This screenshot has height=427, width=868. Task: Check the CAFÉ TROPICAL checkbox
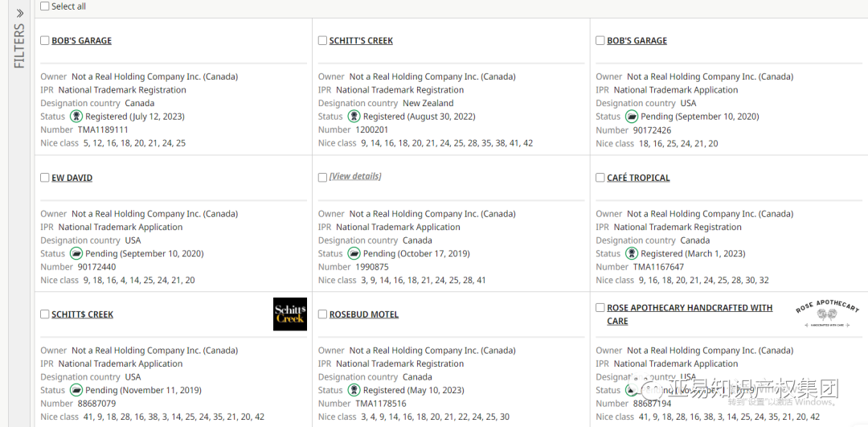tap(600, 178)
